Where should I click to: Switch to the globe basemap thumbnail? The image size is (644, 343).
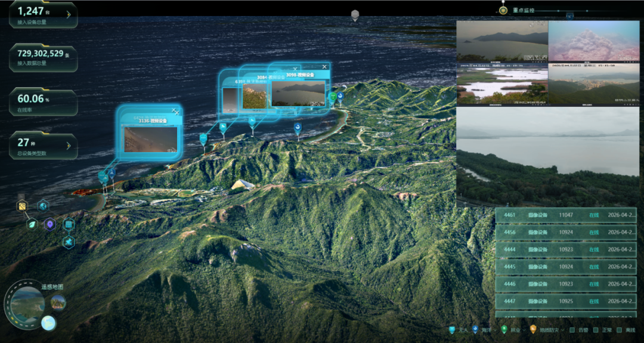(48, 323)
